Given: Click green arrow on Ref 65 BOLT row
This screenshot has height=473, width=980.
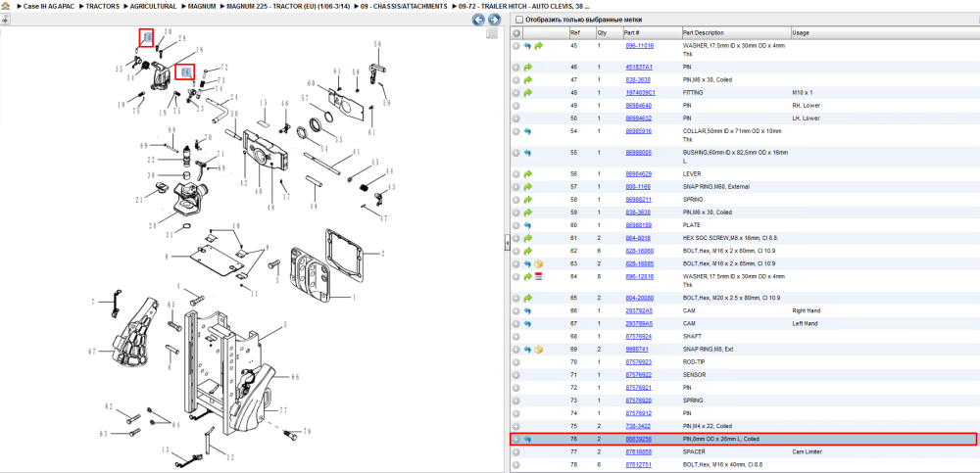Looking at the screenshot, I should click(527, 298).
